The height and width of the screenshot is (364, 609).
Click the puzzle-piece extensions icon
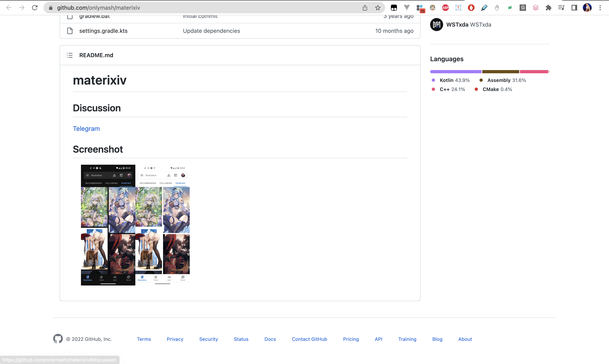(549, 8)
